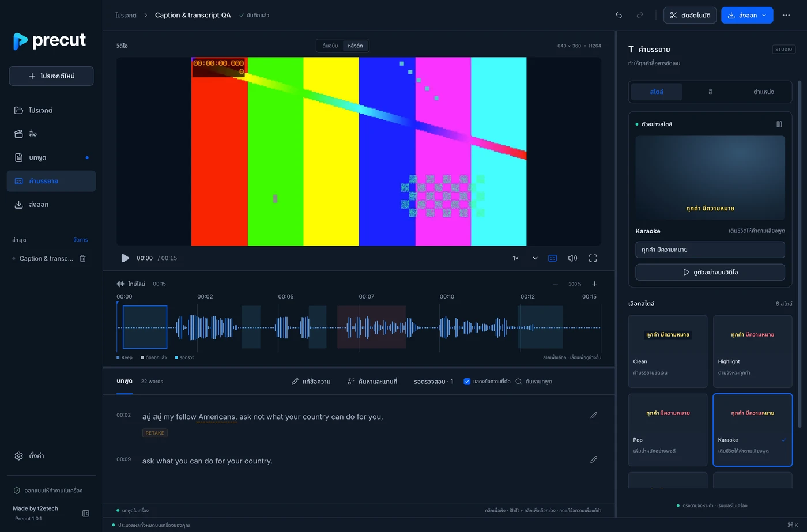Expand the playback speed chevron
Screen dimensions: 807x532
pyautogui.click(x=535, y=258)
